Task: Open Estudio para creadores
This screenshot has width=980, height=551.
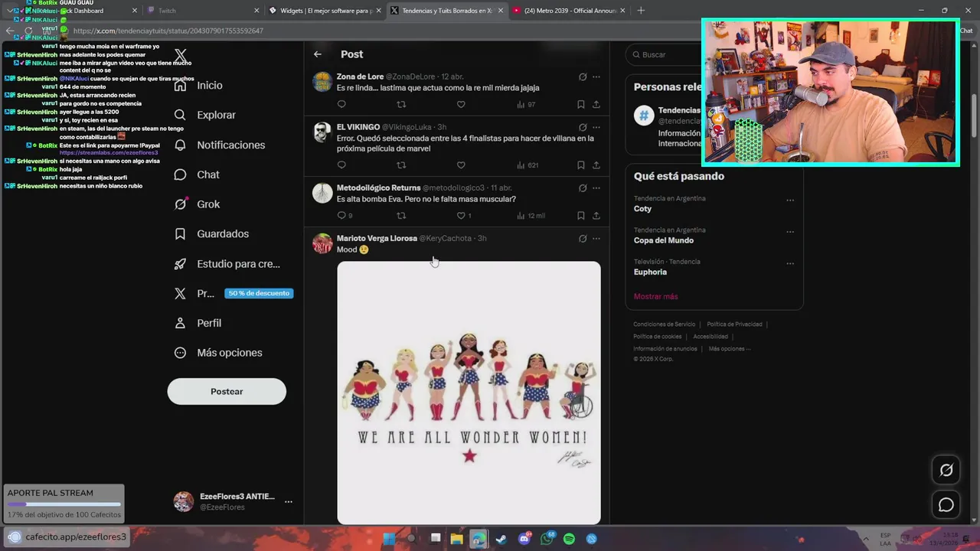Action: pos(227,264)
